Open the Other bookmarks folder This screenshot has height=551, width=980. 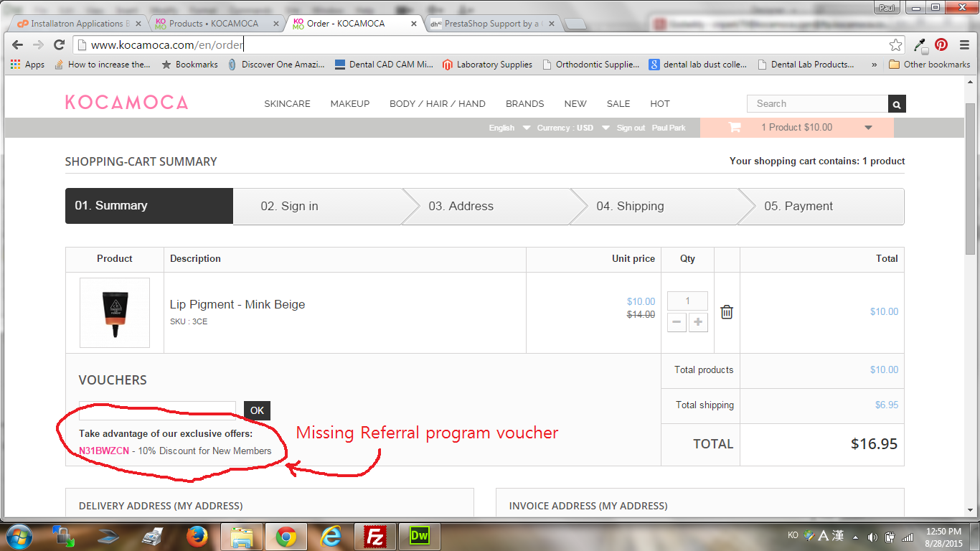[929, 65]
